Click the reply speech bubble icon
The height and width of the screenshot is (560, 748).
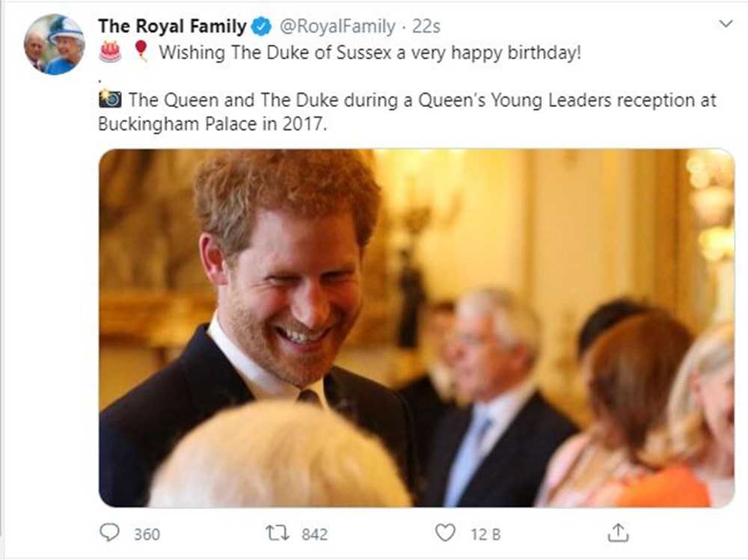click(x=109, y=532)
